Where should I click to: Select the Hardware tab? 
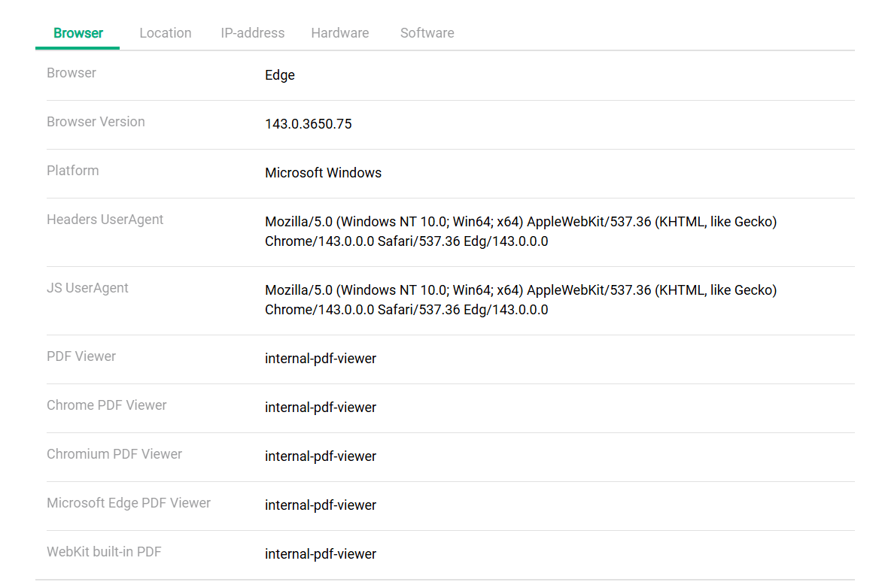[x=339, y=33]
